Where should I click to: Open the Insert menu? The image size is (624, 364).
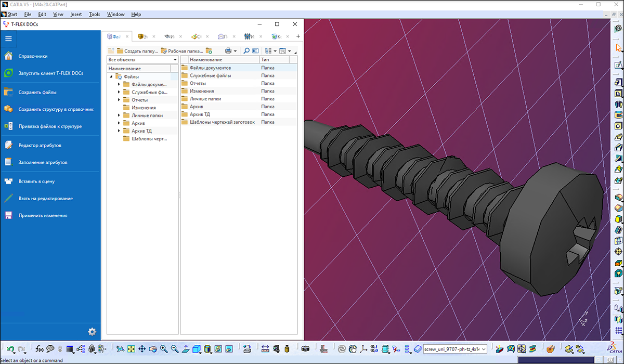click(x=76, y=15)
